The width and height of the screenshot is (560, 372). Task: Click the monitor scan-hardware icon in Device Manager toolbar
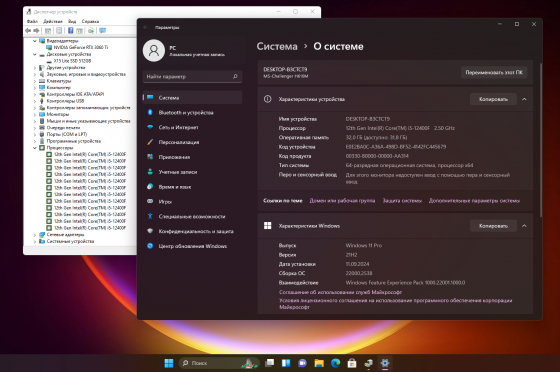(102, 31)
